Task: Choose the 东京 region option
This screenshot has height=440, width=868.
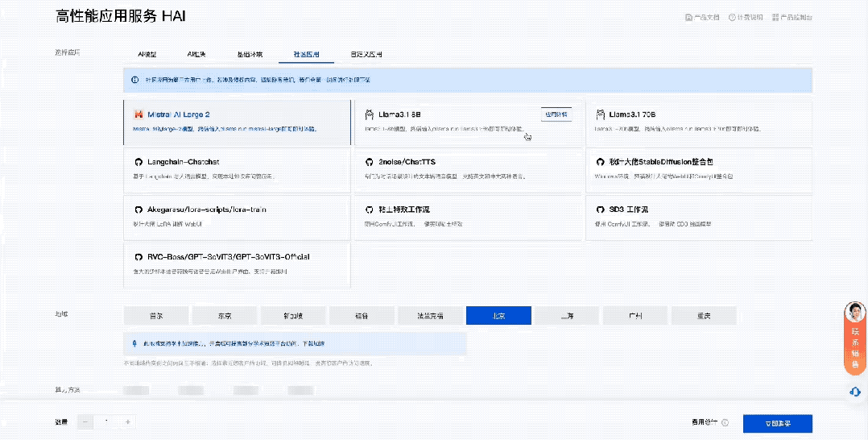Action: click(225, 315)
